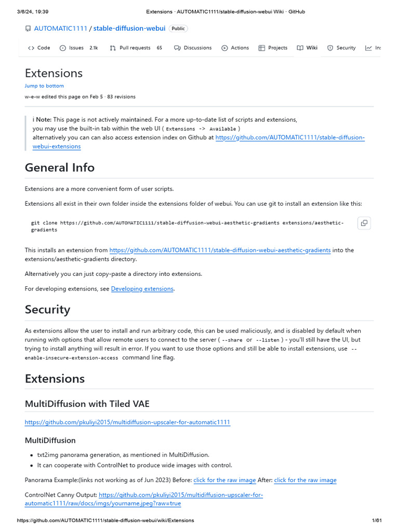Screen dimensions: 399x532
Task: Copy the git clone command
Action: tap(364, 223)
